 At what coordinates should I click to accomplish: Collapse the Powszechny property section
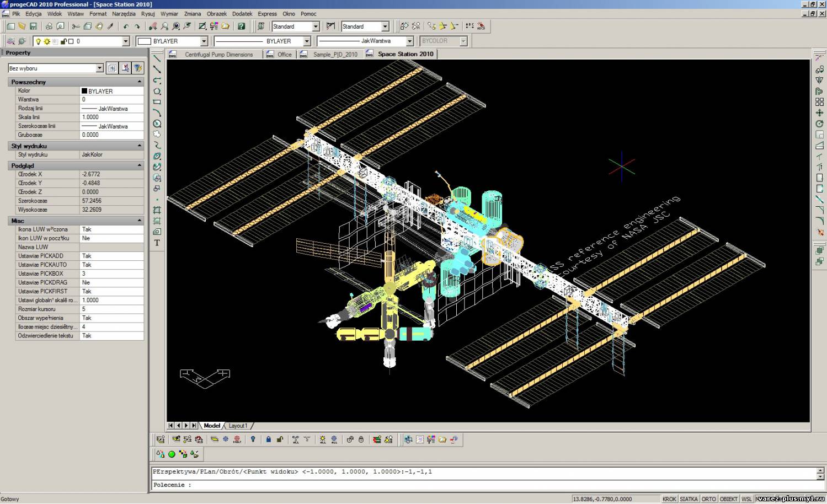[x=139, y=82]
